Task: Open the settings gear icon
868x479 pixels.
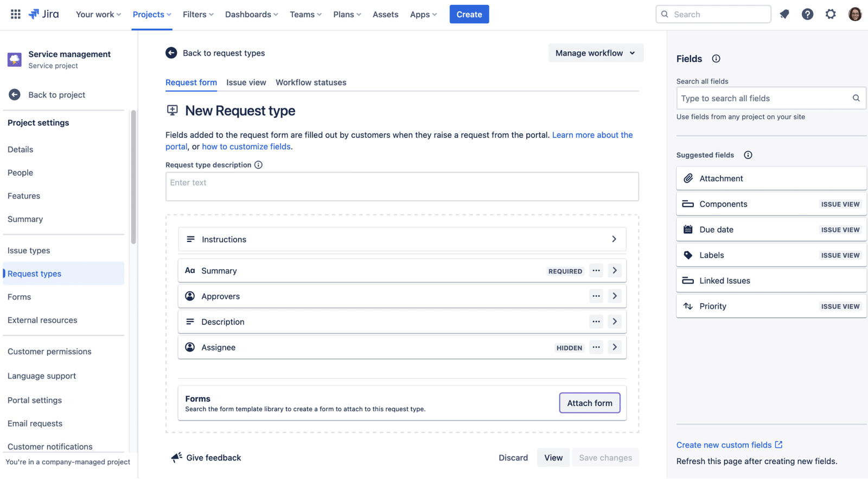Action: pos(831,14)
